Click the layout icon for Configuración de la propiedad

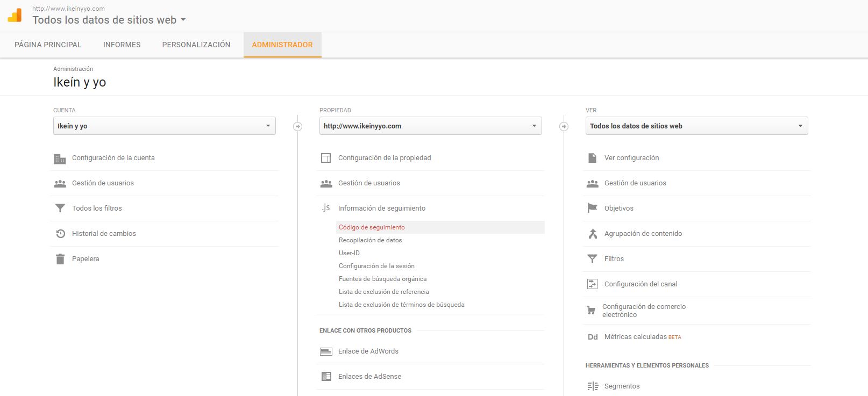point(326,158)
